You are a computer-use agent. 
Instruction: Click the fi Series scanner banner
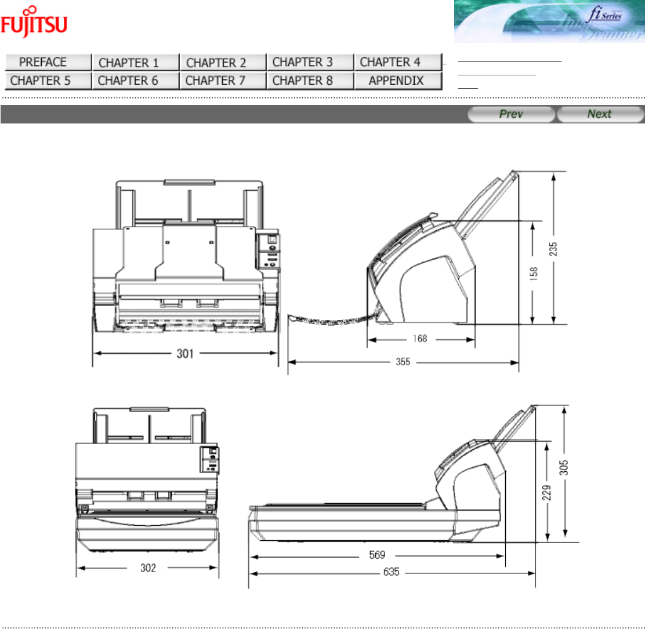pyautogui.click(x=549, y=21)
